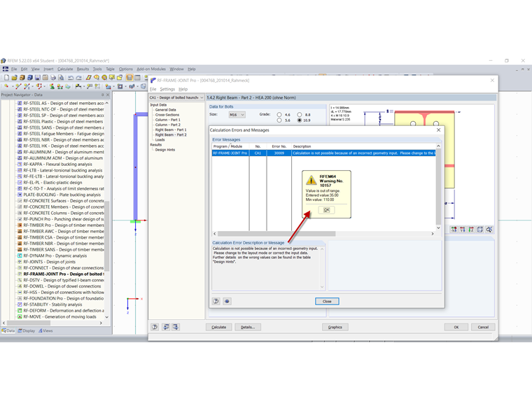Click the Open file folder icon

point(14,78)
